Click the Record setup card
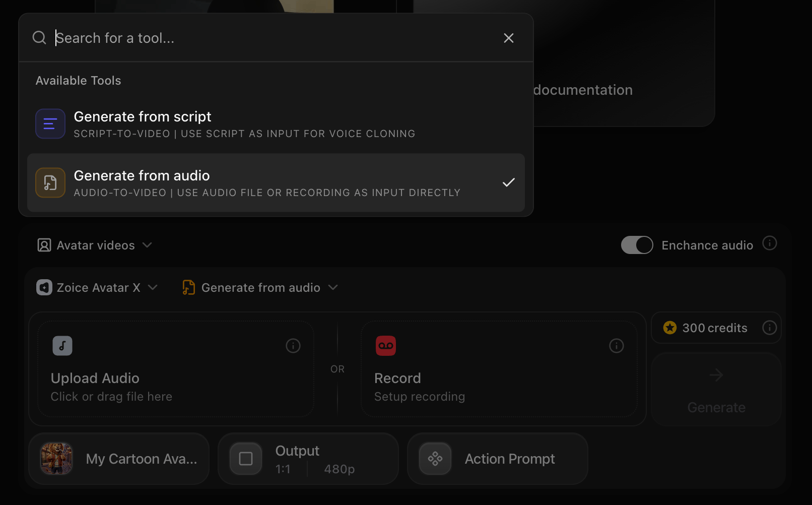Viewport: 812px width, 505px height. tap(499, 369)
